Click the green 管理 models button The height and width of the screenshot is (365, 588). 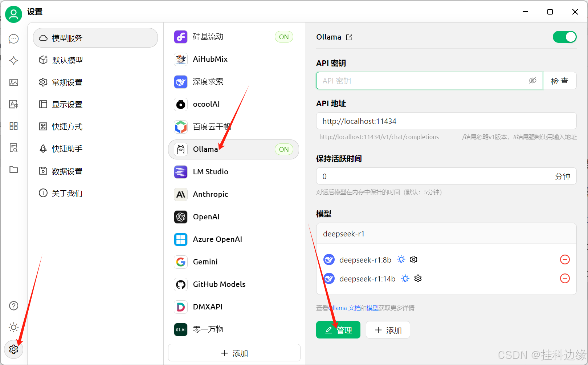(338, 330)
